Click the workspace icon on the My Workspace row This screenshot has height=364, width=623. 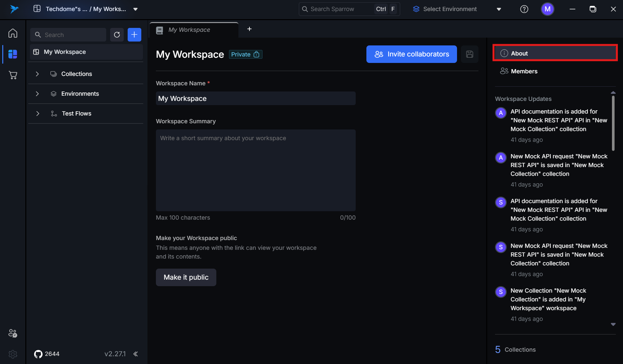tap(36, 52)
